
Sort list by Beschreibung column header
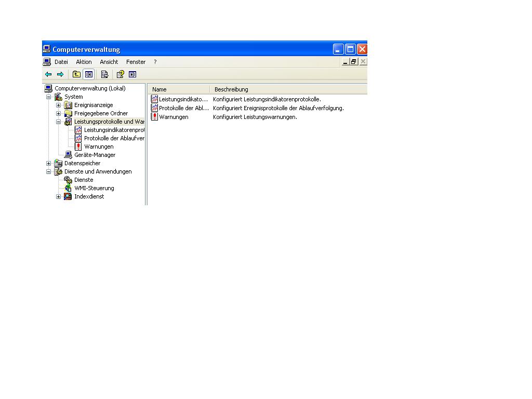288,89
